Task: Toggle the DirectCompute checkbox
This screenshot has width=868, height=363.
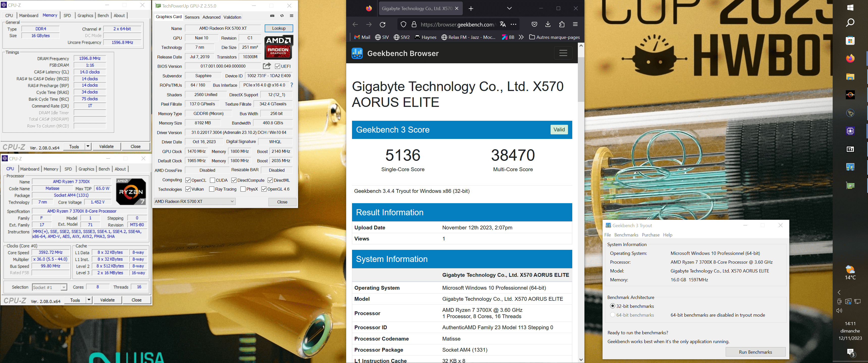Action: pos(234,180)
